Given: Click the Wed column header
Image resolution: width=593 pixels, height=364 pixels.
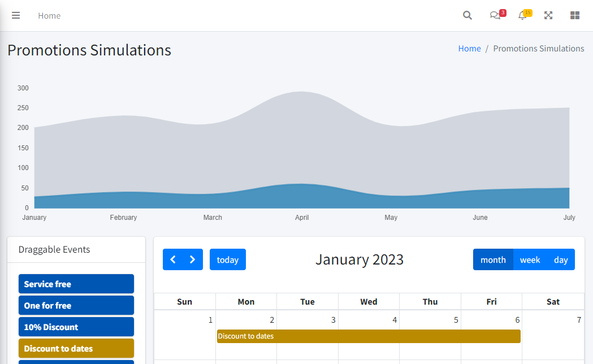Looking at the screenshot, I should click(x=369, y=302).
